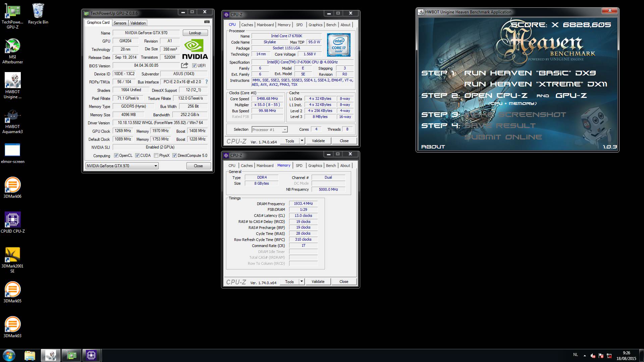Viewport: 644px width, 362px height.
Task: Toggle the PhysX checkbox
Action: (156, 156)
